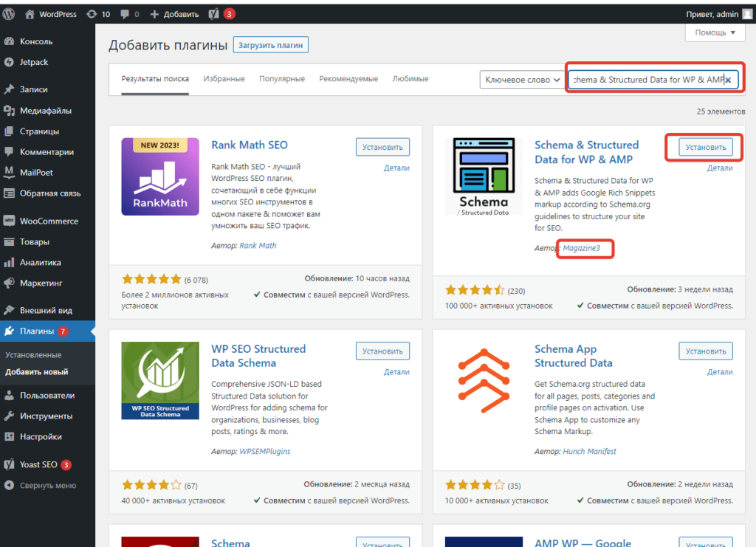Image resolution: width=756 pixels, height=547 pixels.
Task: Open Schema App Structured Data title link
Action: tap(573, 356)
